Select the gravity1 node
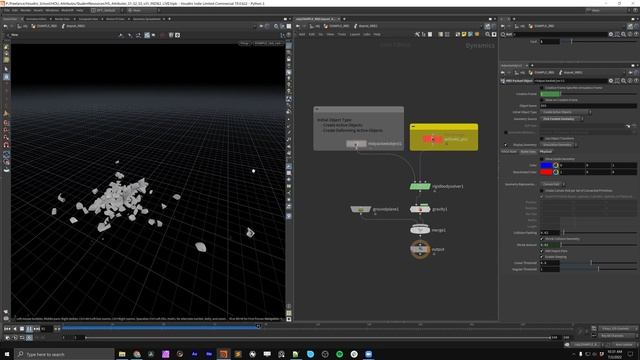The height and width of the screenshot is (360, 640). [420, 209]
